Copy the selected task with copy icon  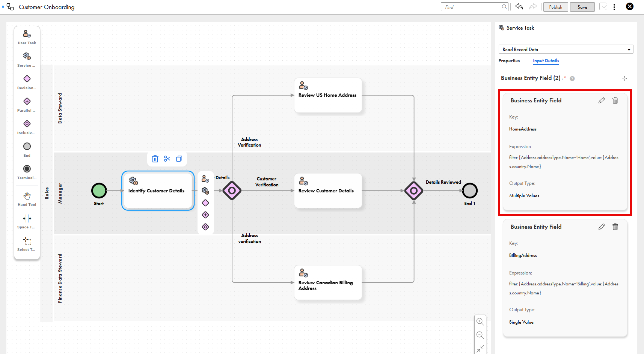click(x=179, y=159)
